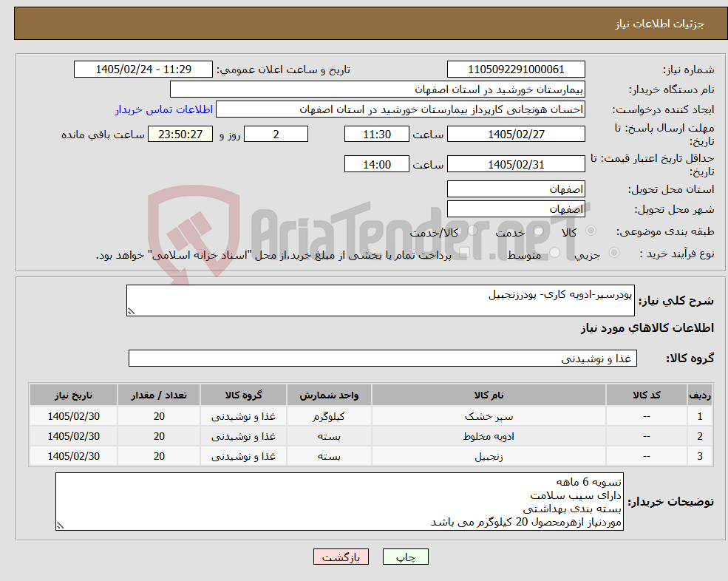This screenshot has width=728, height=581.
Task: Click row number 2 cell
Action: [699, 437]
